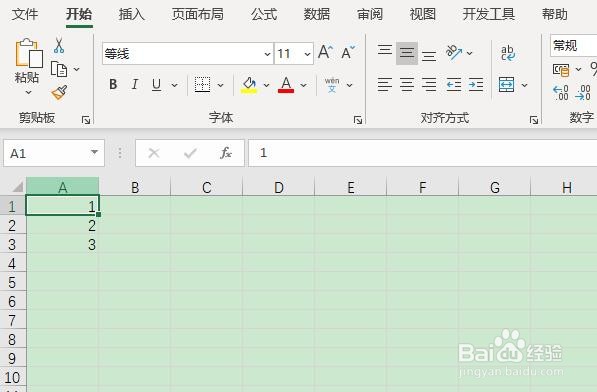Increase font size with the large A icon
The image size is (597, 392).
pyautogui.click(x=325, y=52)
